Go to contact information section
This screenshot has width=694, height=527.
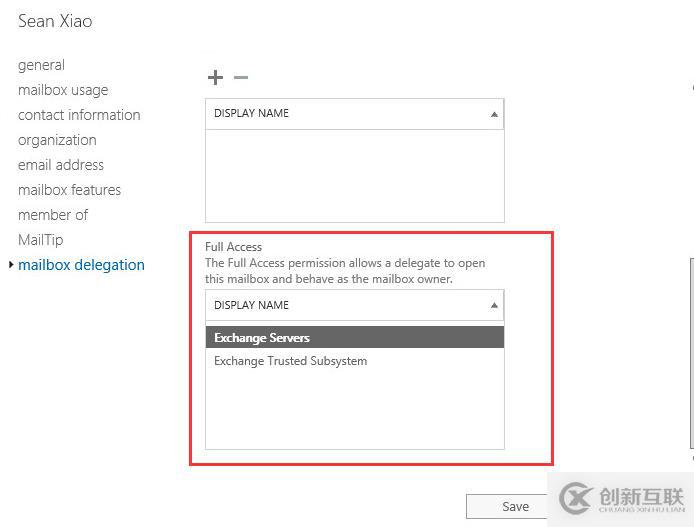[79, 115]
